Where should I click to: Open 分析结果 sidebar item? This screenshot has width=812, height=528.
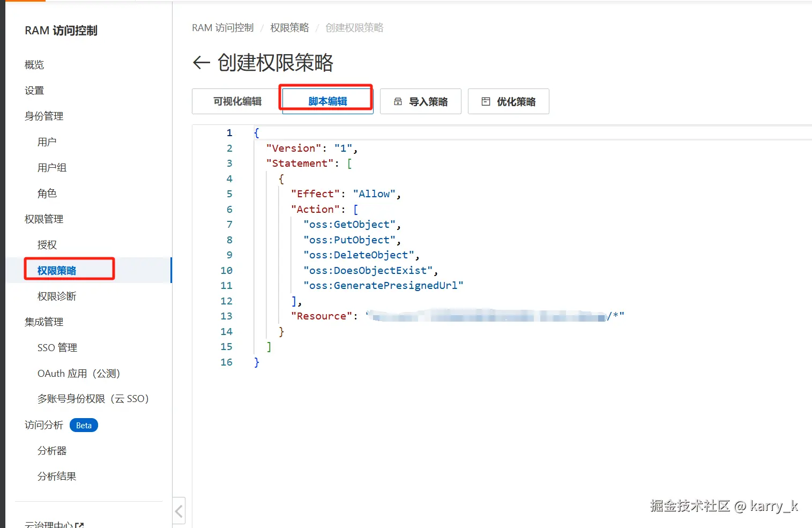(x=57, y=477)
